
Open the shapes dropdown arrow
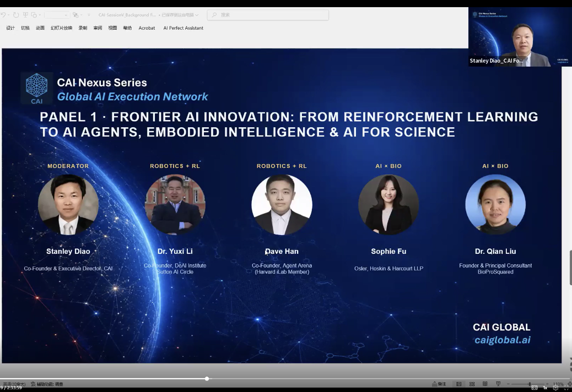[40, 15]
